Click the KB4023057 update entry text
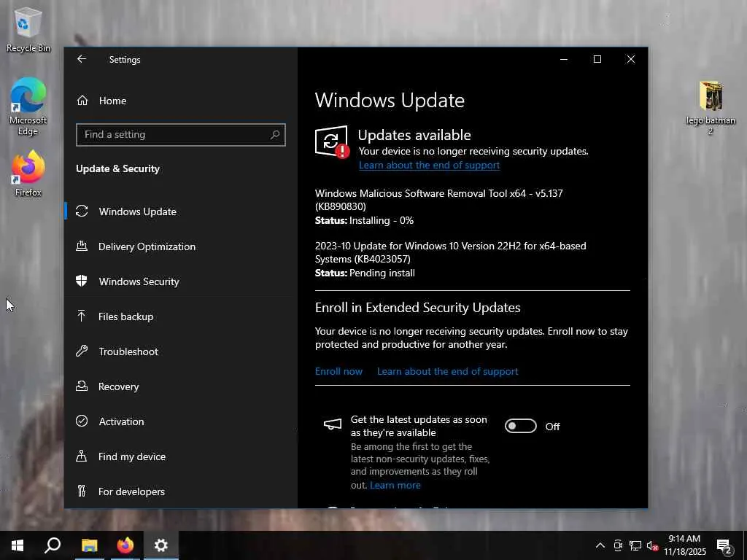This screenshot has height=560, width=747. coord(451,252)
